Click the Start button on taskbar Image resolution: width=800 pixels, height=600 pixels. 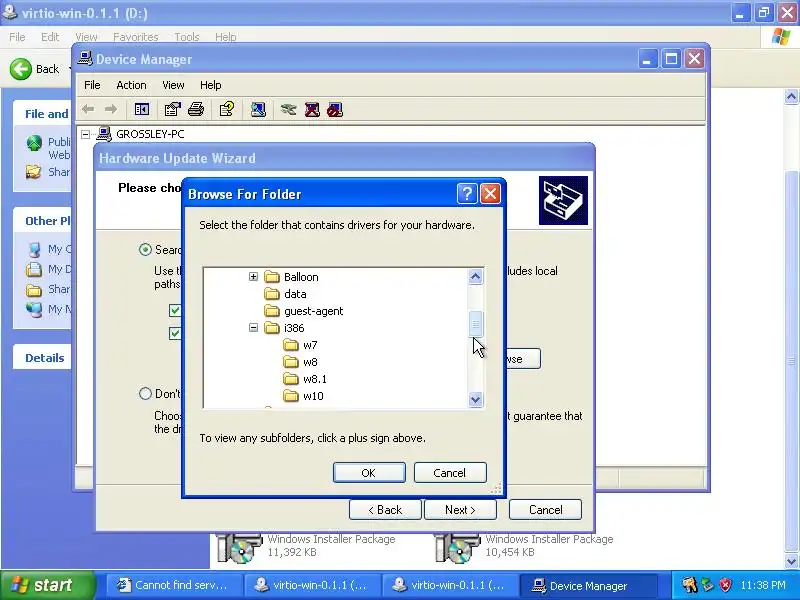[47, 585]
